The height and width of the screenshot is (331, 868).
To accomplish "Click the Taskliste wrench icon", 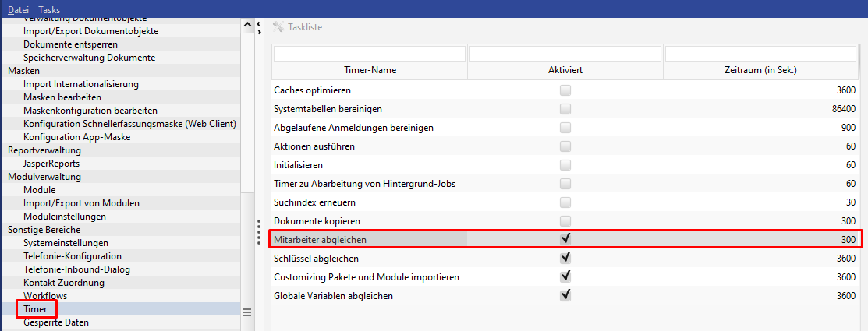I will click(x=278, y=27).
